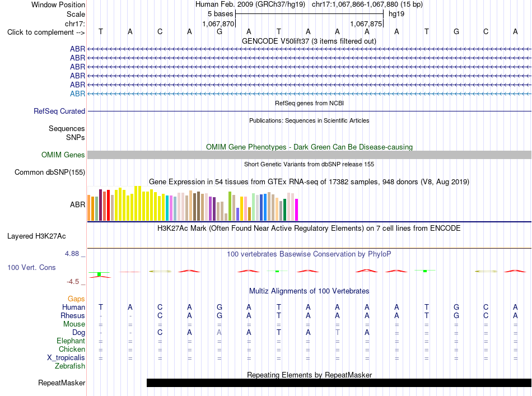532x396 pixels.
Task: Select the Elephant species row label
Action: pos(71,341)
